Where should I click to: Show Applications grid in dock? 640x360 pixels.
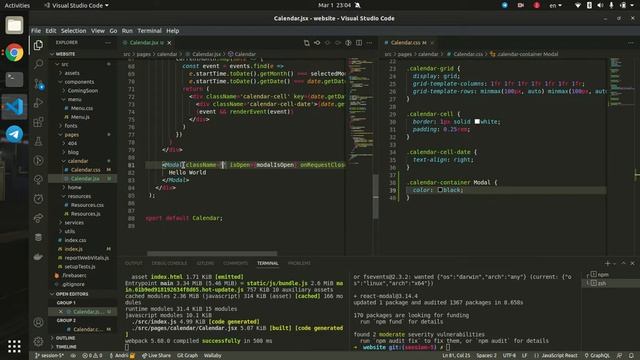pos(14,346)
